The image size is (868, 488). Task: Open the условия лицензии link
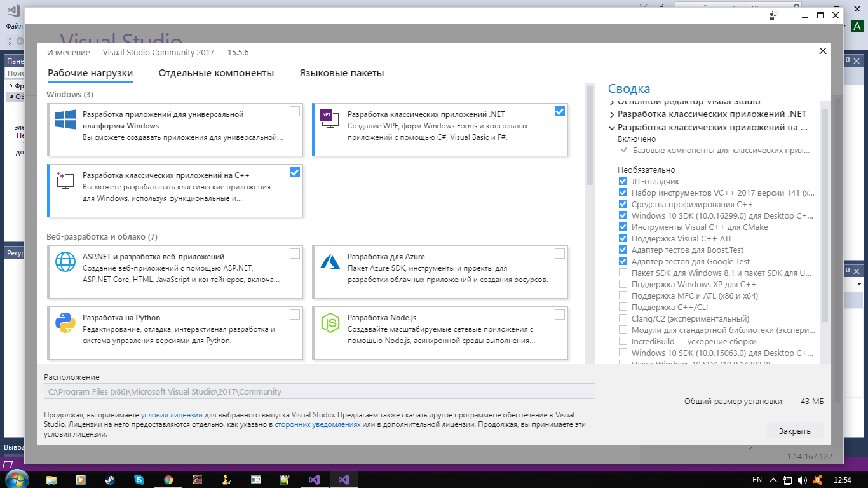(x=172, y=414)
